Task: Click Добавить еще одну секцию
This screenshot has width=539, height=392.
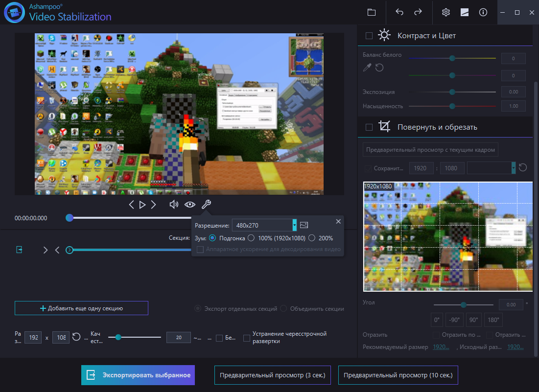Action: click(x=81, y=308)
